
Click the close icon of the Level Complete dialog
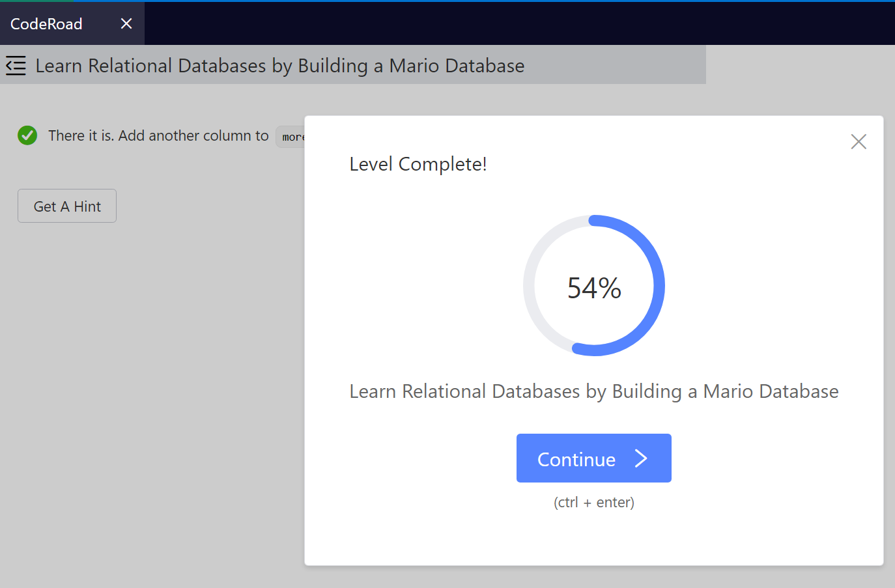tap(859, 141)
